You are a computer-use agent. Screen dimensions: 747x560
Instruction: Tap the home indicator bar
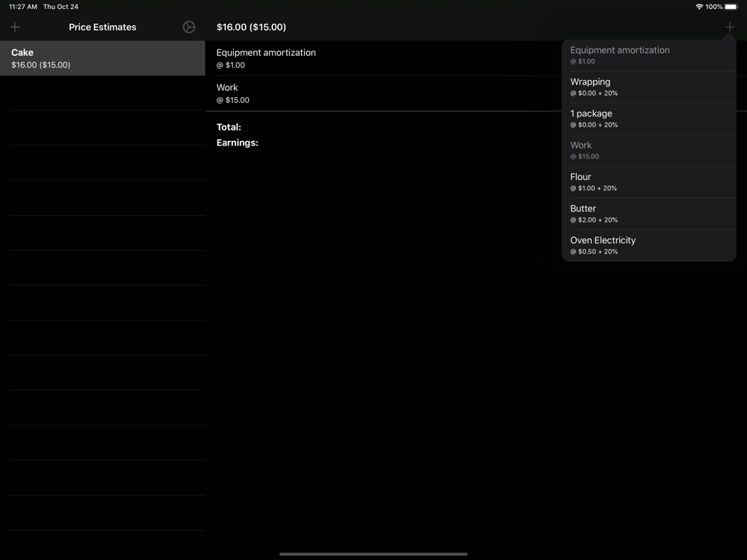pyautogui.click(x=373, y=554)
